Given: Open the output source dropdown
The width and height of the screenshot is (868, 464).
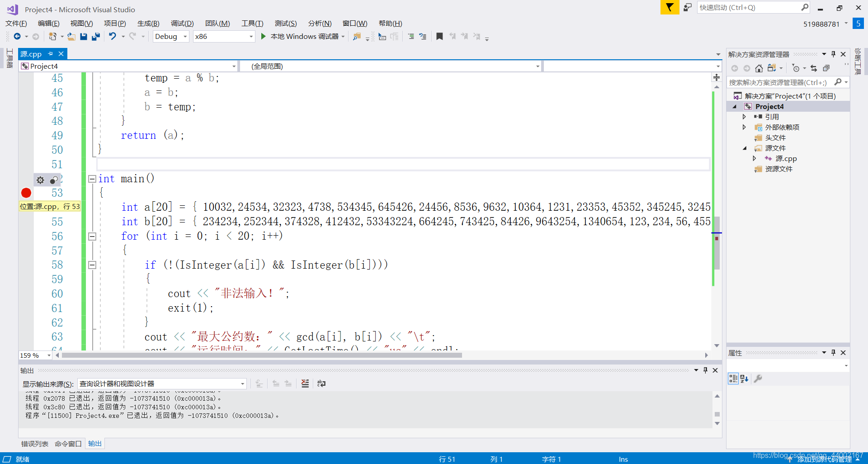Looking at the screenshot, I should [x=162, y=384].
